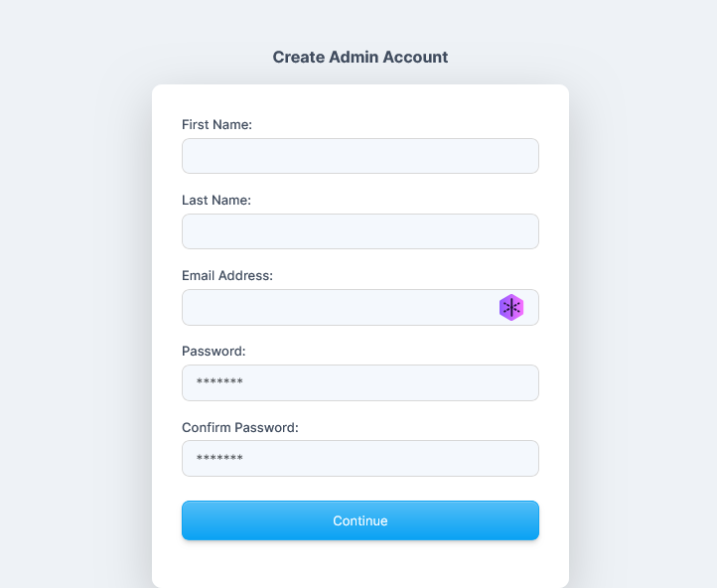Viewport: 717px width, 588px height.
Task: Click the asterisk placeholder in Confirm Password field
Action: (219, 458)
